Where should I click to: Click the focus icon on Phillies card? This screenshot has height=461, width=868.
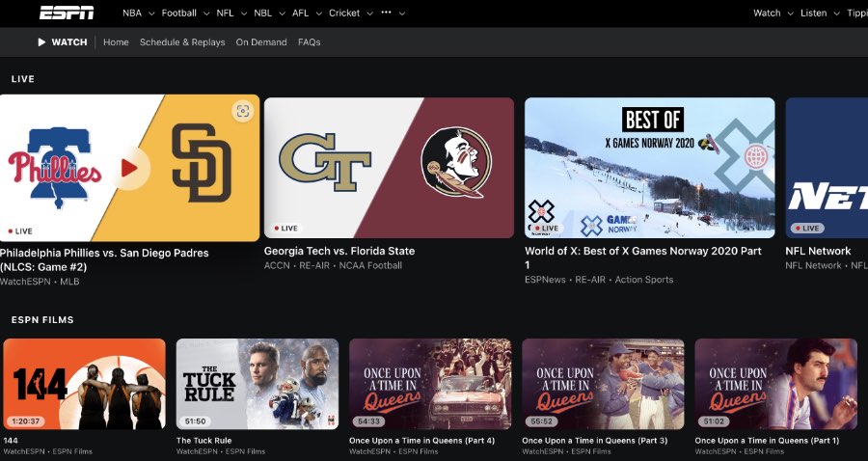tap(242, 111)
